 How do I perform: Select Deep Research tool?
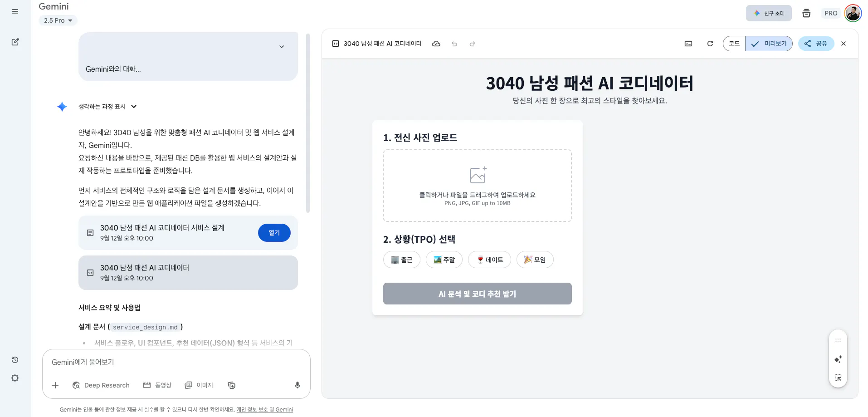click(x=101, y=385)
